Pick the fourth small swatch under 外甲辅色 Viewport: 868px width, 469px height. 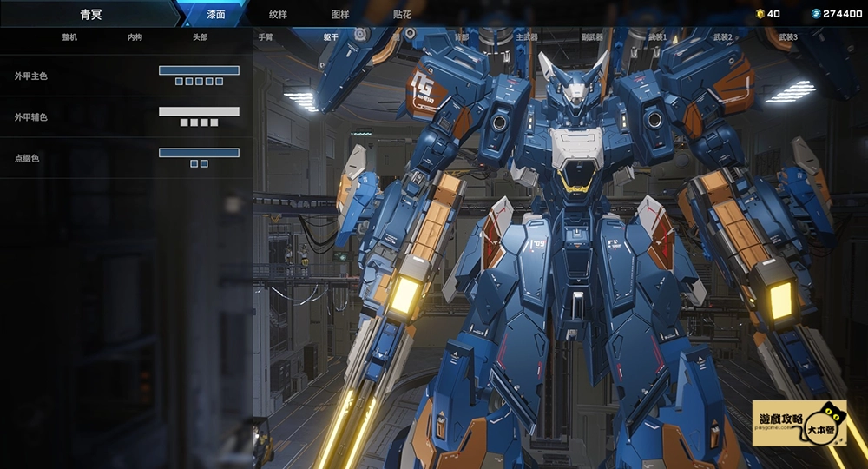pos(214,122)
